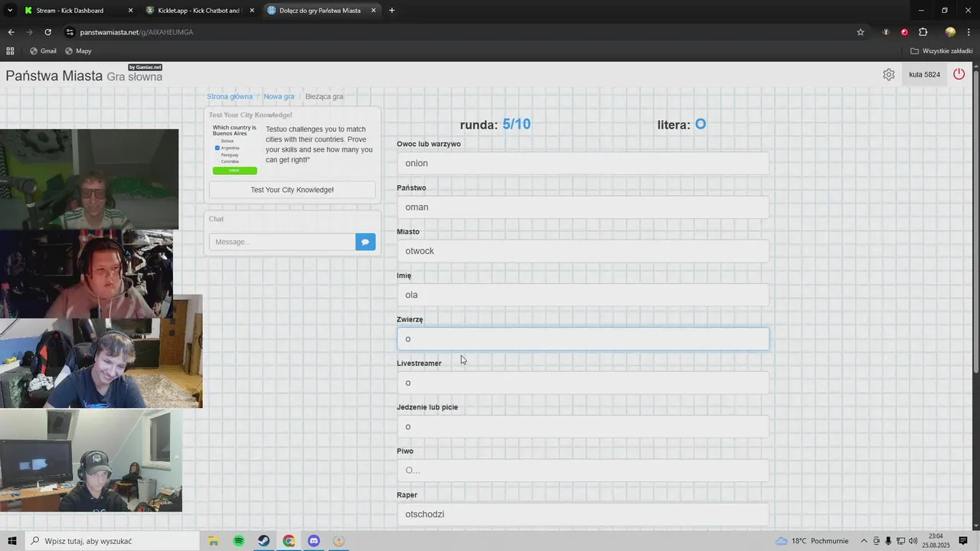
Task: Click Strona główna breadcrumb link
Action: pyautogui.click(x=230, y=96)
